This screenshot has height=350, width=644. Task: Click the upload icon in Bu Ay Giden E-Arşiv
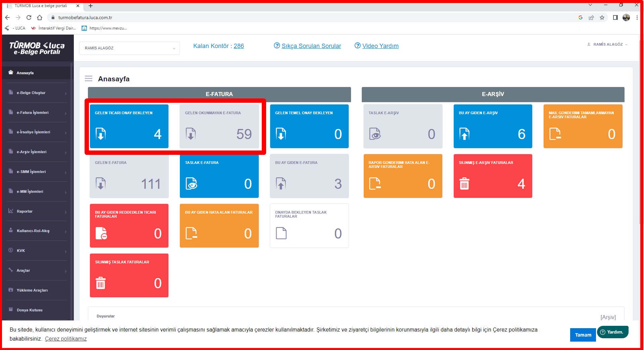click(x=464, y=134)
